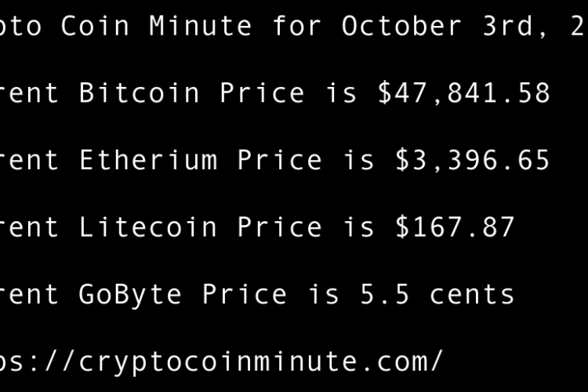Click "Price" in the Etherium line
Screen dimensions: 588x392
coord(279,160)
